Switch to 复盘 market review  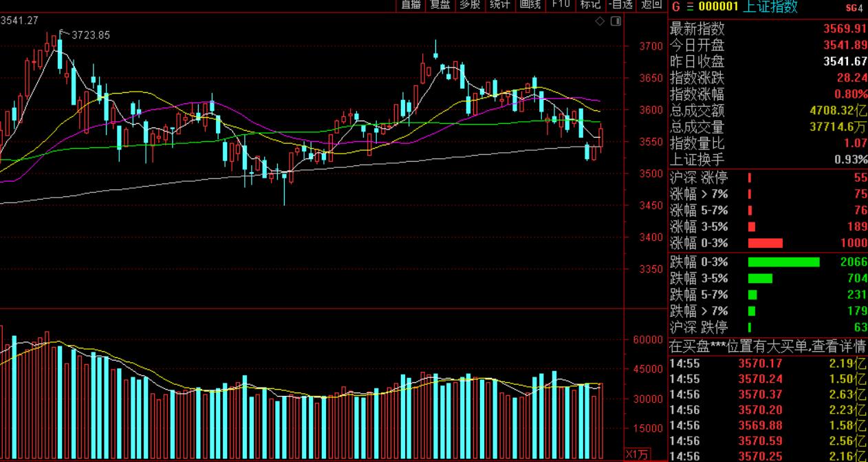pos(440,5)
